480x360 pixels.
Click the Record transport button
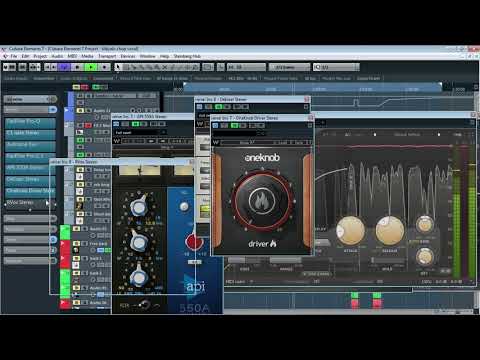coord(104,67)
